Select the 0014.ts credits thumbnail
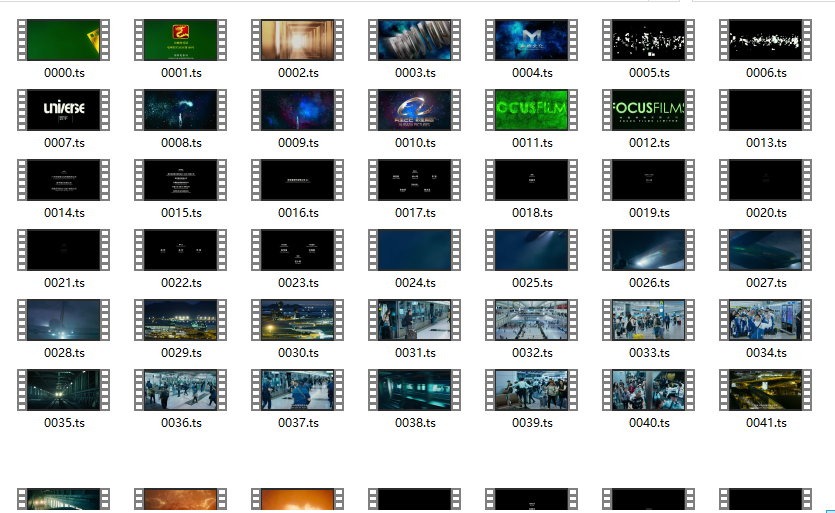The image size is (835, 513). pos(63,180)
